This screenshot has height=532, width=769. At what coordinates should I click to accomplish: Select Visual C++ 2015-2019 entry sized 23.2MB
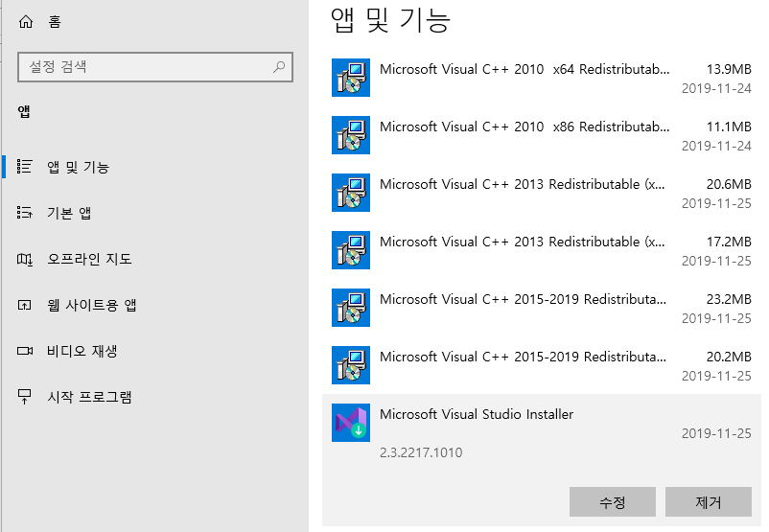click(x=542, y=308)
